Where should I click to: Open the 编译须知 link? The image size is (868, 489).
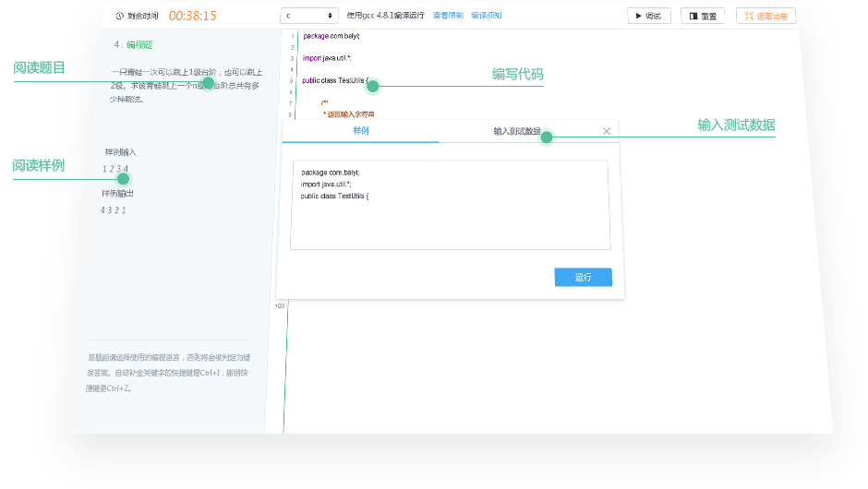pyautogui.click(x=487, y=16)
